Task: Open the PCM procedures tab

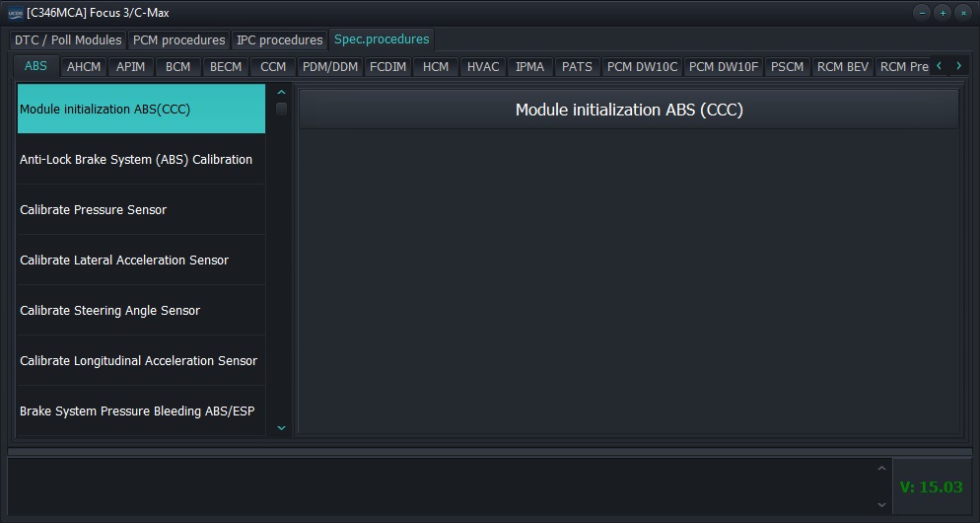Action: (178, 40)
